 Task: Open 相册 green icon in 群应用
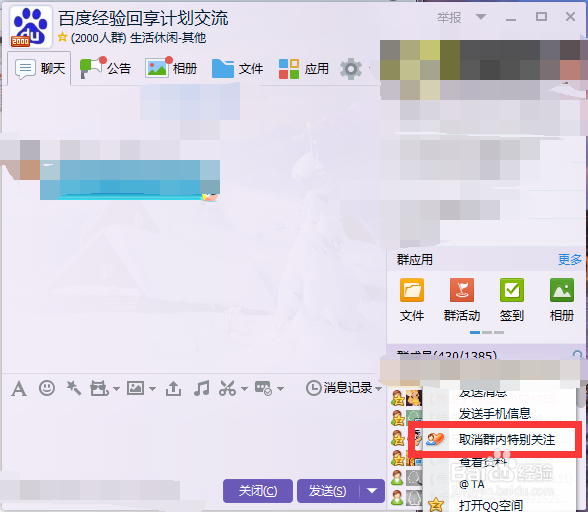pyautogui.click(x=562, y=290)
